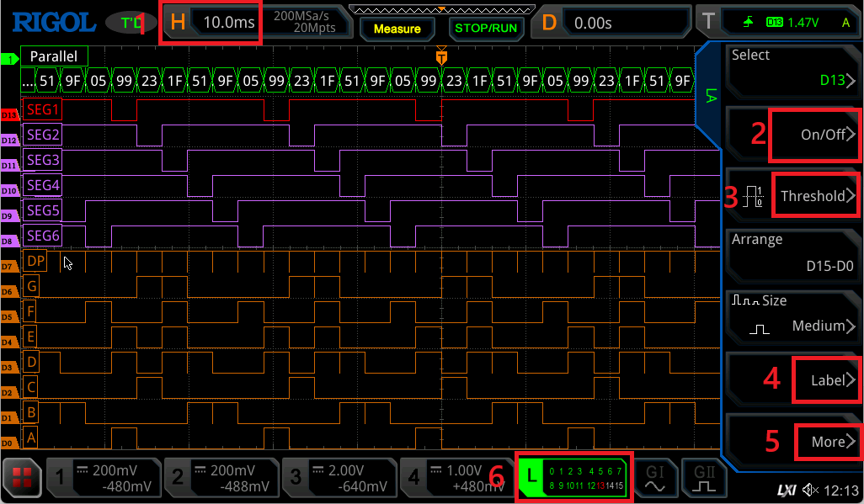Click the GII square wave generator icon
Screen dimensions: 864x504
pyautogui.click(x=699, y=478)
